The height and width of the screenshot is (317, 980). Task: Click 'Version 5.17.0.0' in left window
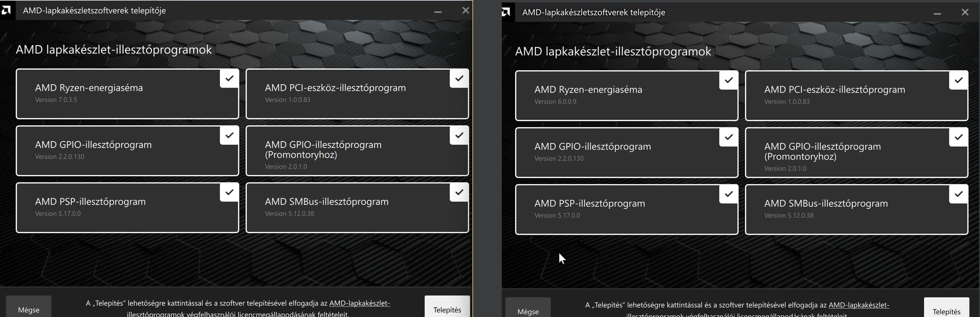pyautogui.click(x=58, y=214)
